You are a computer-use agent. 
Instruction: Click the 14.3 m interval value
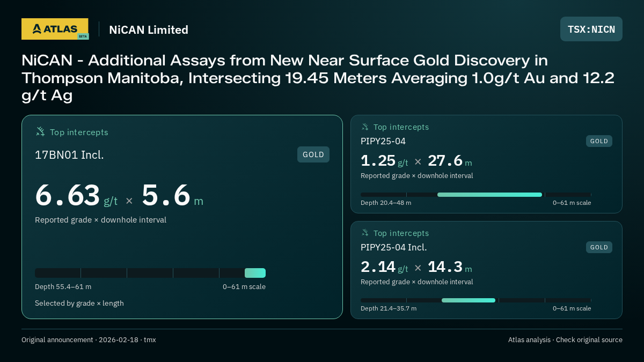(x=450, y=267)
